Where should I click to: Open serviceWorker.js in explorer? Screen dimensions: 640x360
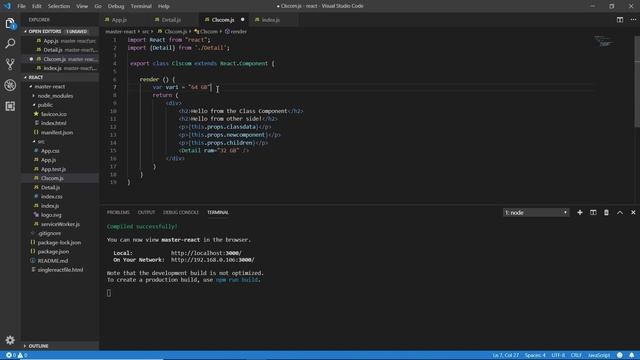60,224
